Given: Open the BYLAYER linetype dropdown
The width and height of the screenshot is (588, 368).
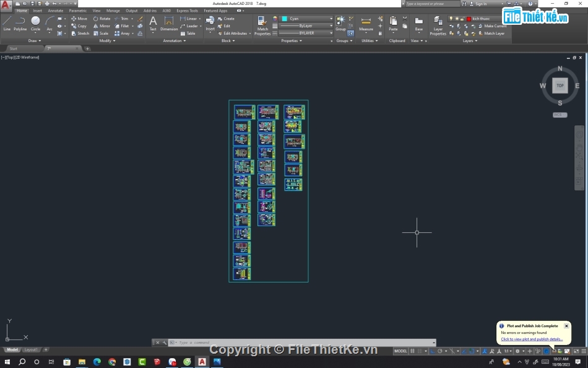Looking at the screenshot, I should click(306, 33).
